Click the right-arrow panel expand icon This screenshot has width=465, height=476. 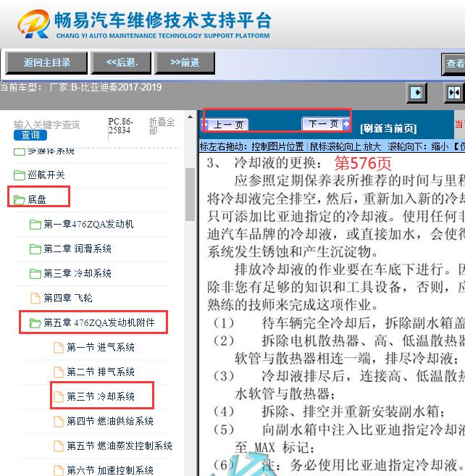[x=416, y=92]
